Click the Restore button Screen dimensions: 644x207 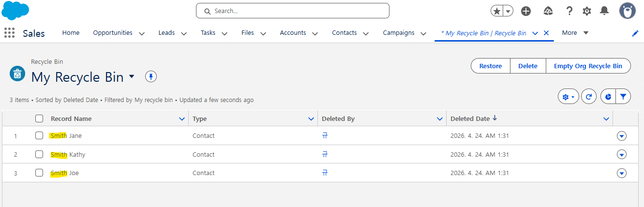[490, 66]
